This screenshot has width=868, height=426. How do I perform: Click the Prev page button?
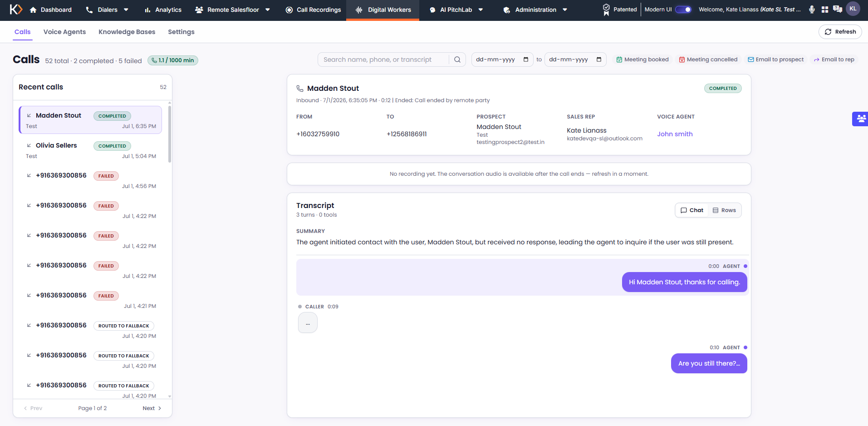33,408
